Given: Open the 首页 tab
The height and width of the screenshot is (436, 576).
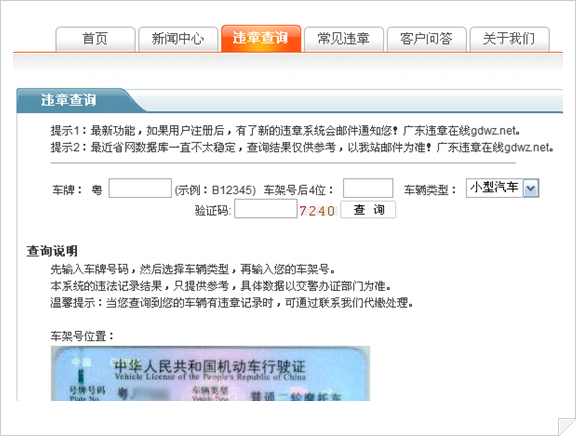Looking at the screenshot, I should pos(95,39).
